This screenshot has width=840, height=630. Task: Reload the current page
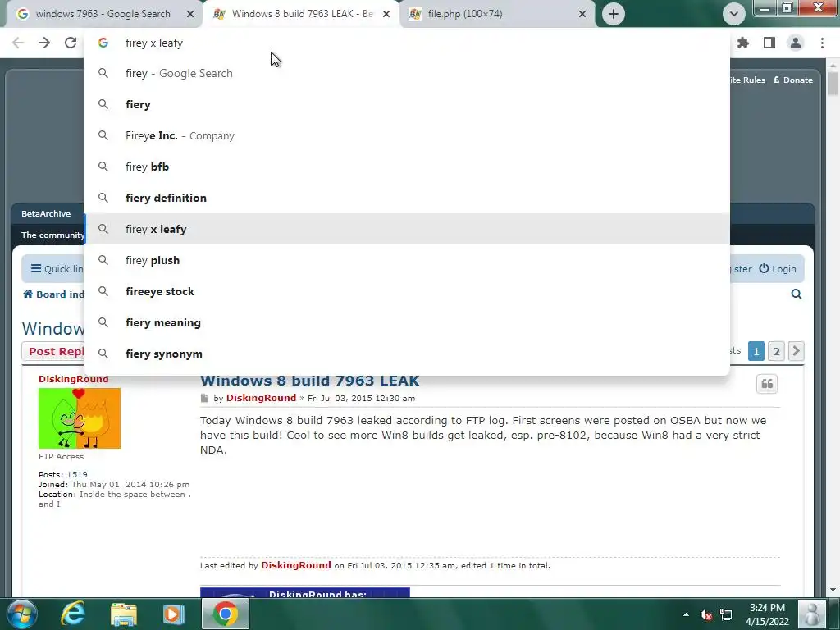coord(71,43)
